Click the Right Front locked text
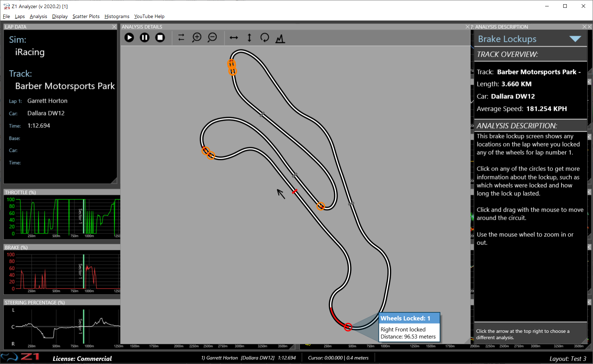This screenshot has width=593, height=364. click(x=403, y=329)
